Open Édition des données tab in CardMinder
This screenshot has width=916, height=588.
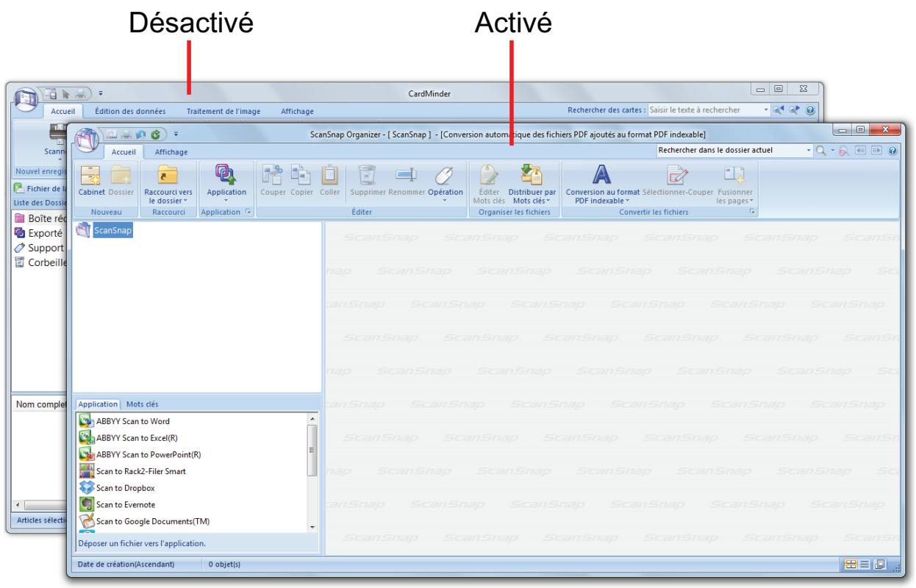[130, 112]
